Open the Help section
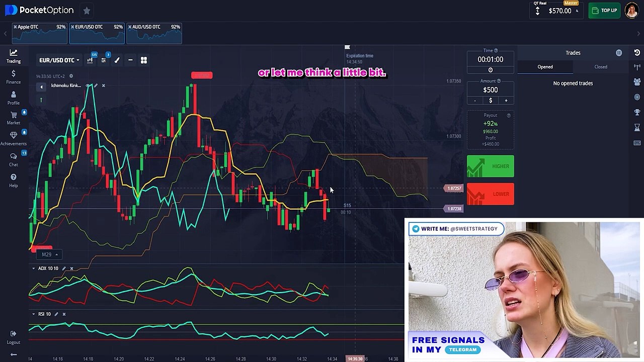644x362 pixels. pos(14,180)
